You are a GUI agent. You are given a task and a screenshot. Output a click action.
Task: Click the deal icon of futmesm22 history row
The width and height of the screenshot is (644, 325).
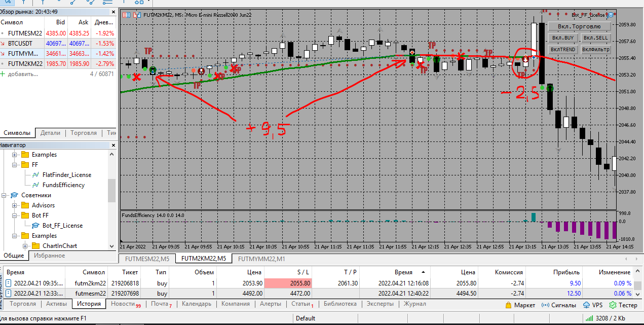(8, 294)
